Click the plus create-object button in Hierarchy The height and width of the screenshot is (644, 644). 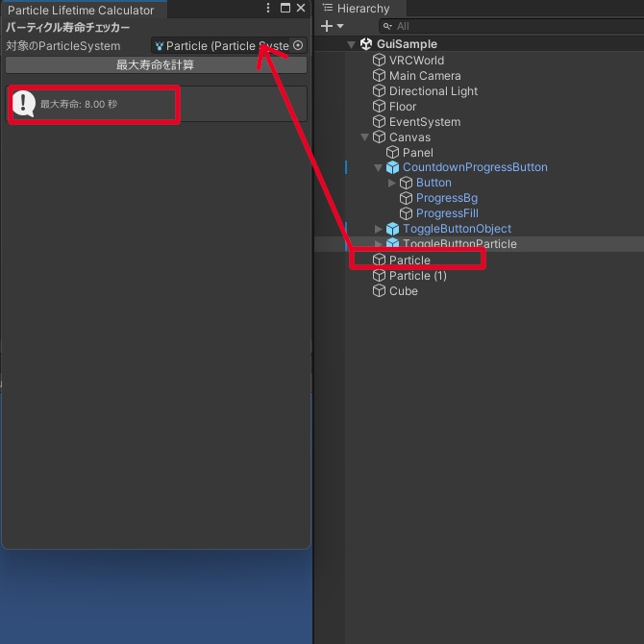click(327, 26)
